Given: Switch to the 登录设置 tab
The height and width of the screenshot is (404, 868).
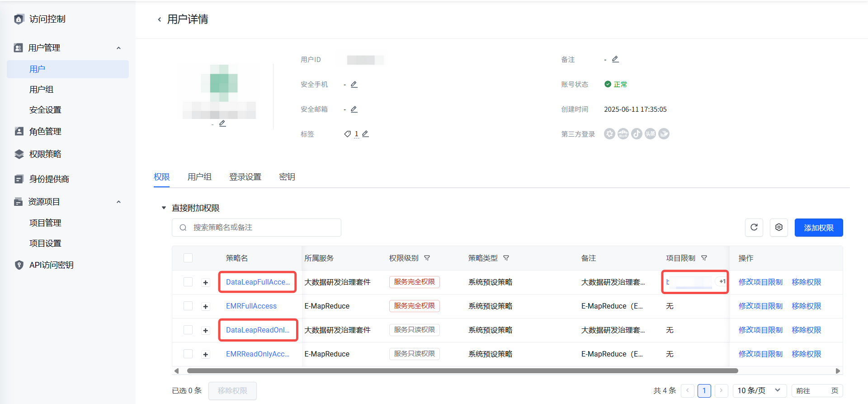Looking at the screenshot, I should [245, 177].
